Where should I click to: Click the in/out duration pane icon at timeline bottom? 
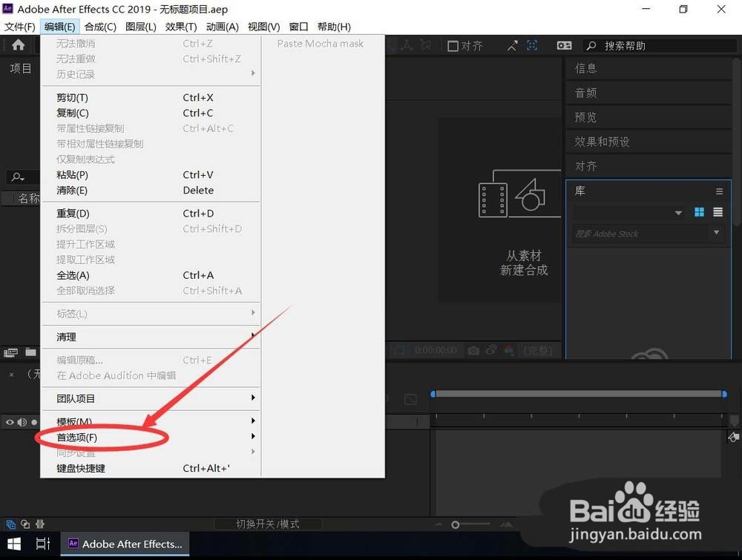pyautogui.click(x=40, y=524)
